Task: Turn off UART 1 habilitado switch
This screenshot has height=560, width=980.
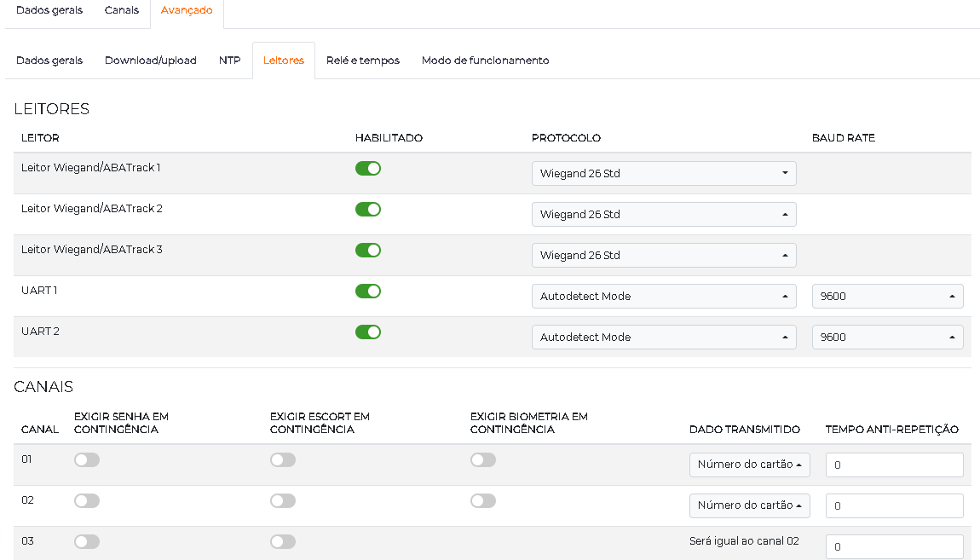Action: tap(367, 292)
